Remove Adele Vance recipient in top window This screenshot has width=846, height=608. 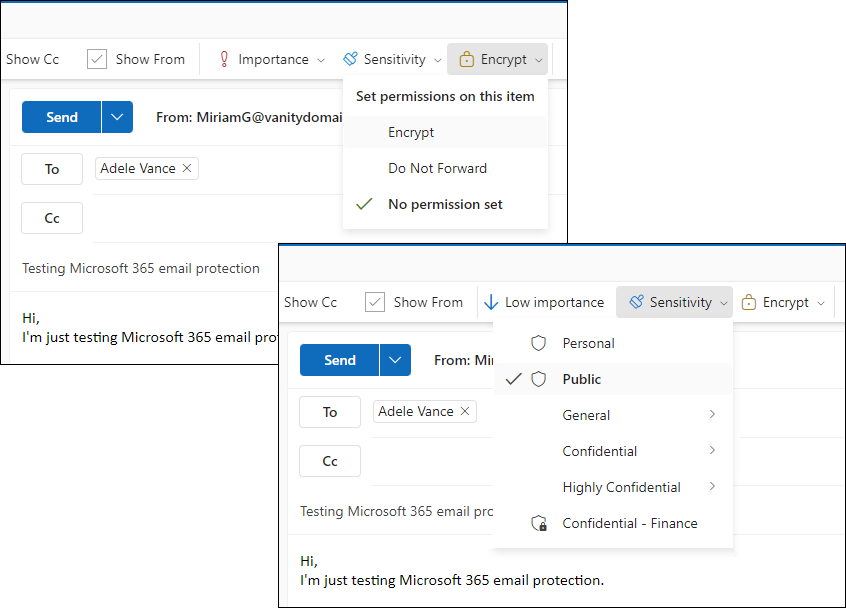187,168
